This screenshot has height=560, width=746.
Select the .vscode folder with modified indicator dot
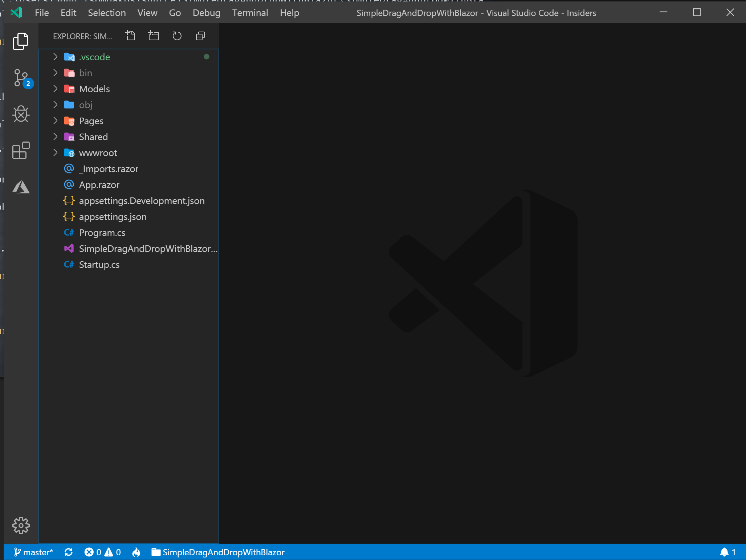click(94, 57)
